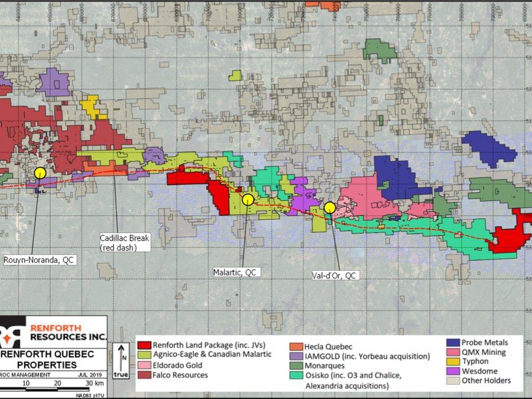Image resolution: width=532 pixels, height=399 pixels.
Task: Click "Typhon" legend text
Action: coord(475,361)
